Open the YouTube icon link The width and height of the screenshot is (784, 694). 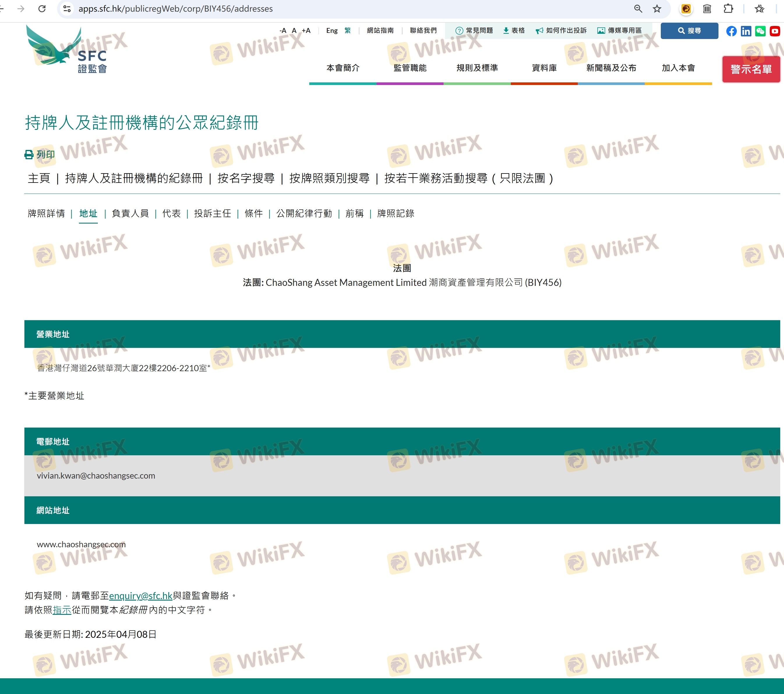(774, 31)
